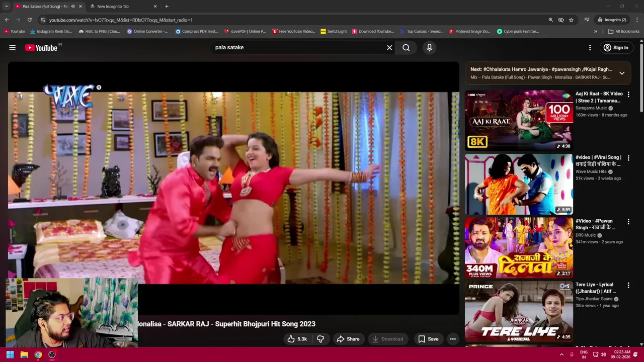The height and width of the screenshot is (362, 644).
Task: Start voice search with microphone
Action: coord(429,48)
